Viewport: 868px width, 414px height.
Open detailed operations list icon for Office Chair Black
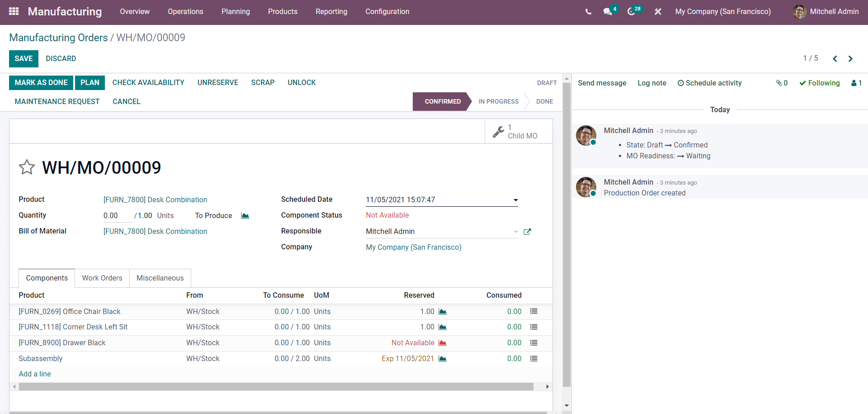[533, 311]
